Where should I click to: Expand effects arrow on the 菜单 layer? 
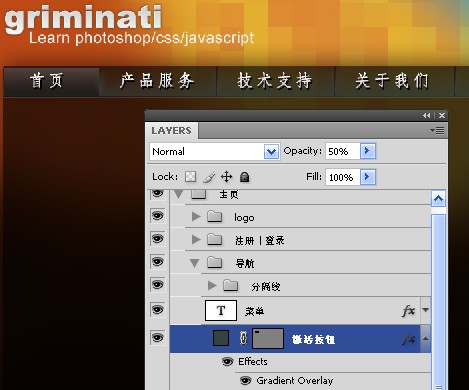coord(425,310)
